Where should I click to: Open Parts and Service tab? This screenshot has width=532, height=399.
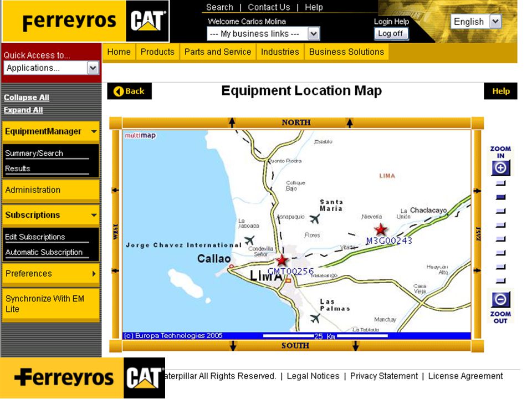(218, 52)
